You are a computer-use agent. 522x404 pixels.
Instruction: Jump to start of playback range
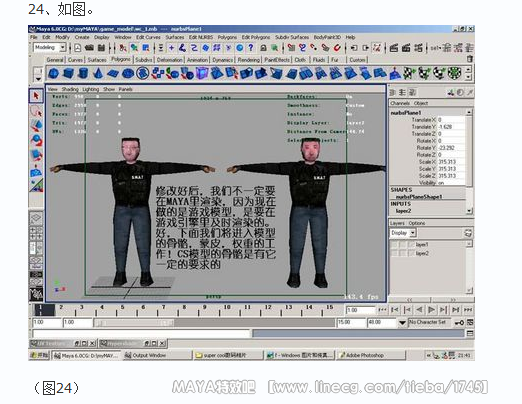(x=382, y=310)
